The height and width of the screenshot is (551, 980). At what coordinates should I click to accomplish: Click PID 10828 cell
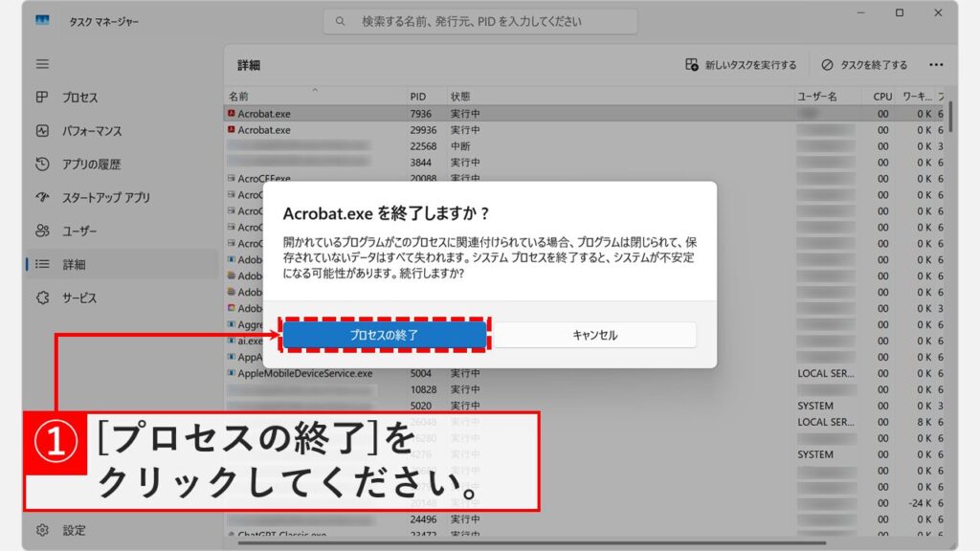click(x=423, y=389)
